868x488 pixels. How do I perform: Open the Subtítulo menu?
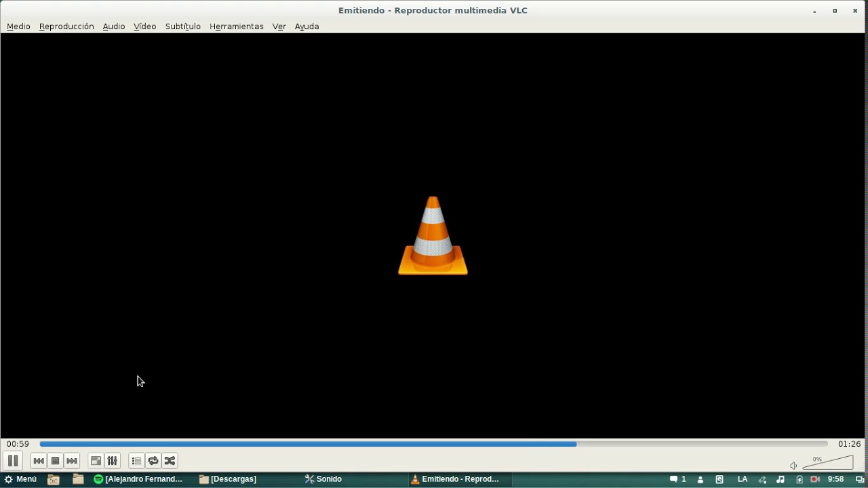(x=183, y=26)
